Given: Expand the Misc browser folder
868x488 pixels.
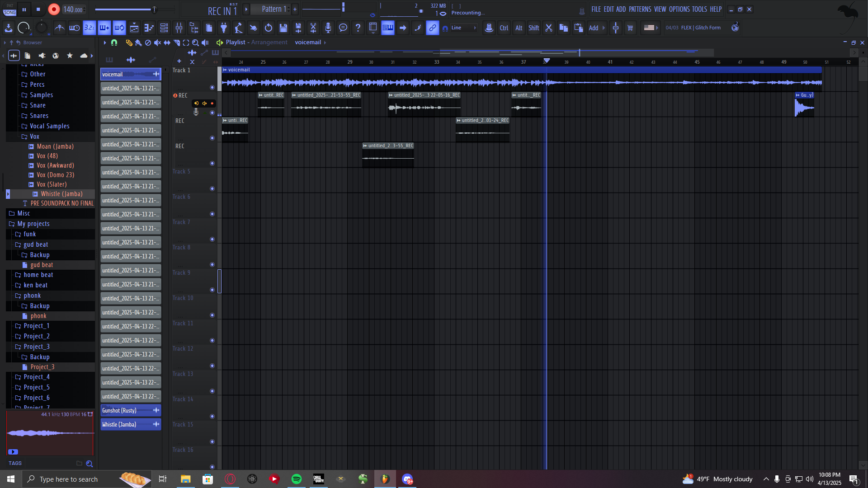Looking at the screenshot, I should (24, 213).
